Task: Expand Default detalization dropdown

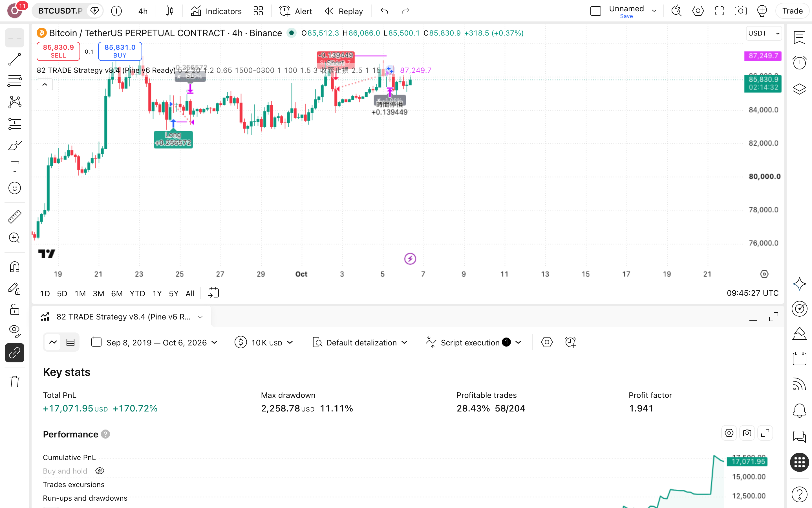Action: click(360, 343)
